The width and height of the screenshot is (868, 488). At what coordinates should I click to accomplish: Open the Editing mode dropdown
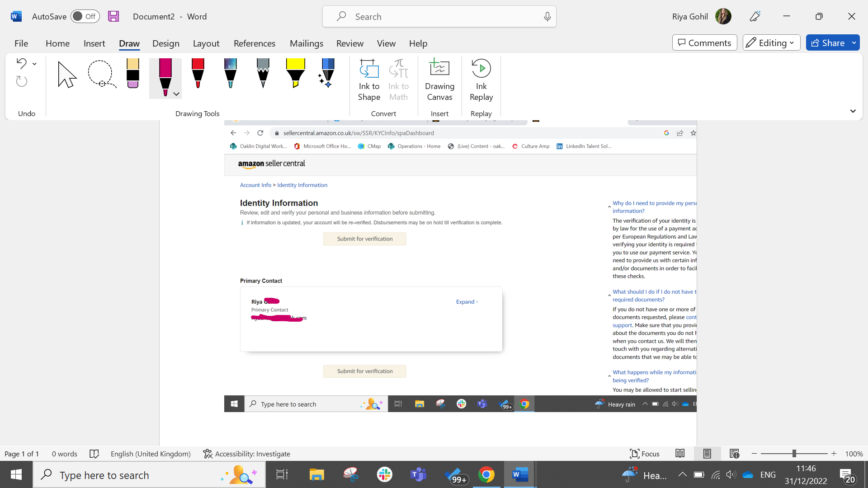pyautogui.click(x=771, y=42)
